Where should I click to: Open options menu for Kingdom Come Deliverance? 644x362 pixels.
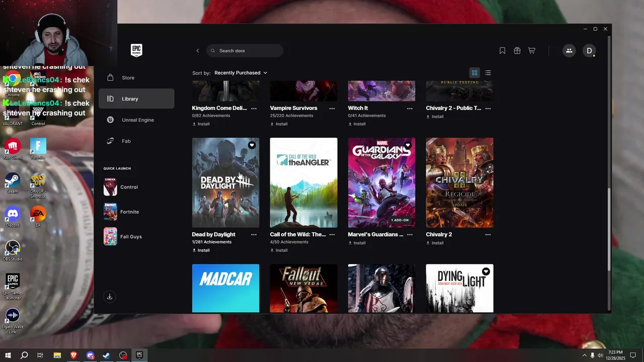pos(254,108)
